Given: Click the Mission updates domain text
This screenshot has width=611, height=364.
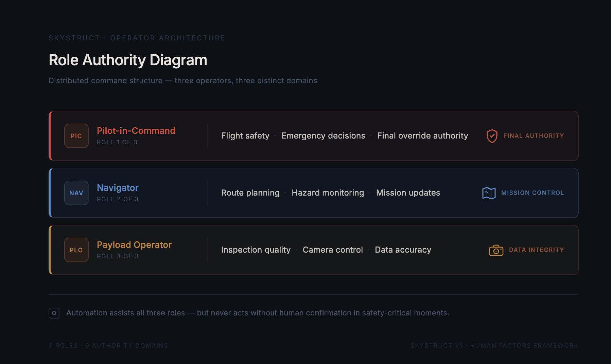Looking at the screenshot, I should [x=408, y=193].
